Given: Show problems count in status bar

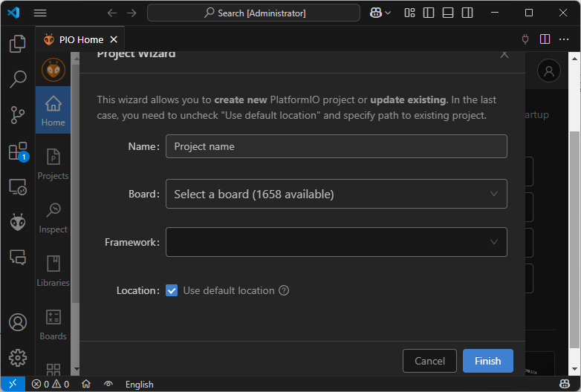Looking at the screenshot, I should tap(51, 385).
